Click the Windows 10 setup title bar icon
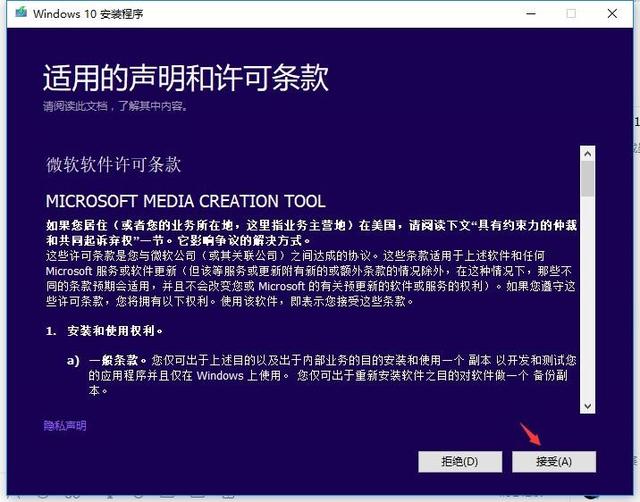The image size is (640, 502). click(21, 13)
